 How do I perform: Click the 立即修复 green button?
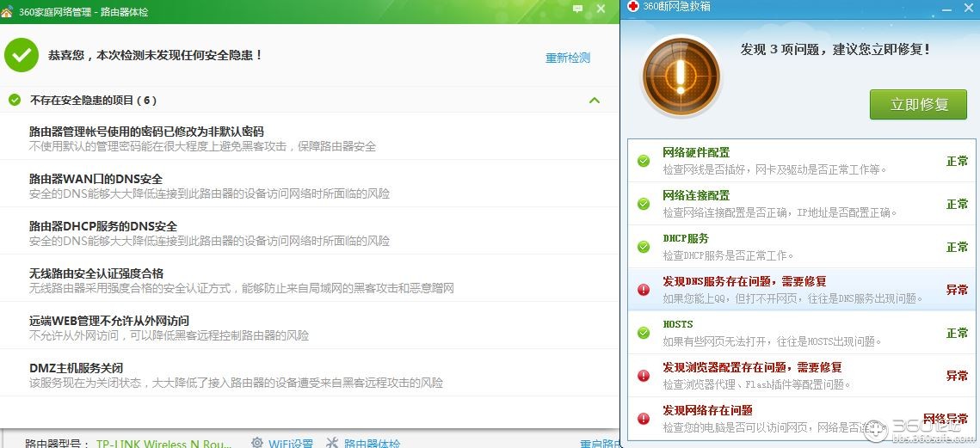pyautogui.click(x=918, y=104)
